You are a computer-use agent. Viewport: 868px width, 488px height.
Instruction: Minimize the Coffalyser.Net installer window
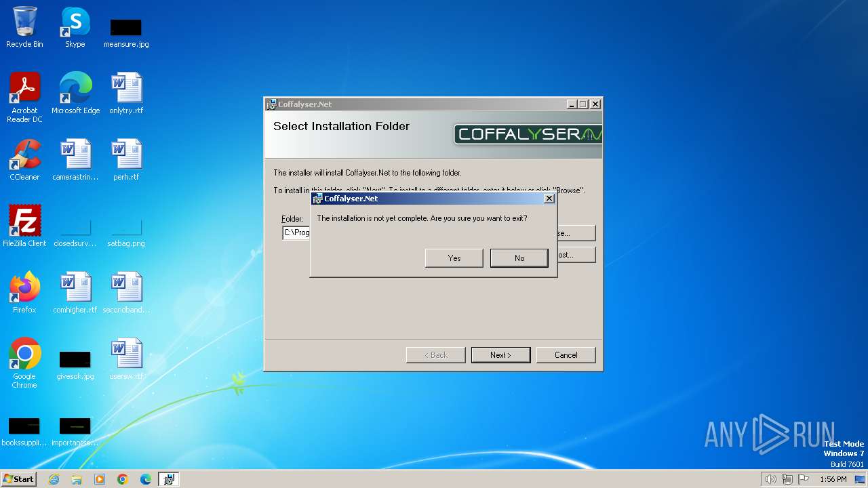click(572, 104)
